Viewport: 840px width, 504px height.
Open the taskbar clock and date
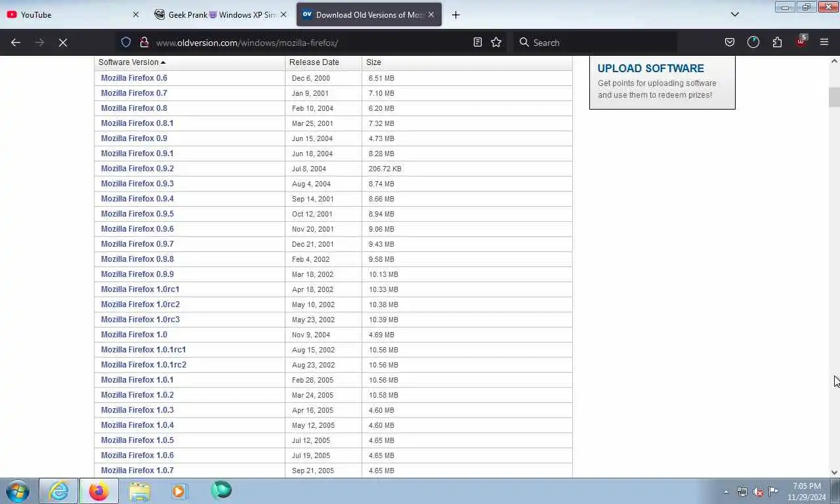click(807, 492)
